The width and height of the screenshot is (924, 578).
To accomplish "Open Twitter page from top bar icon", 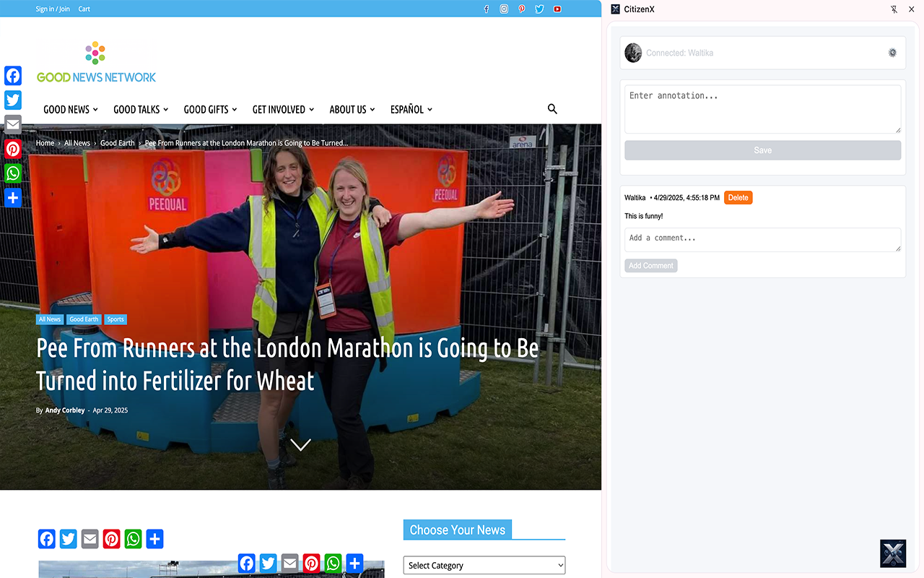I will 539,9.
